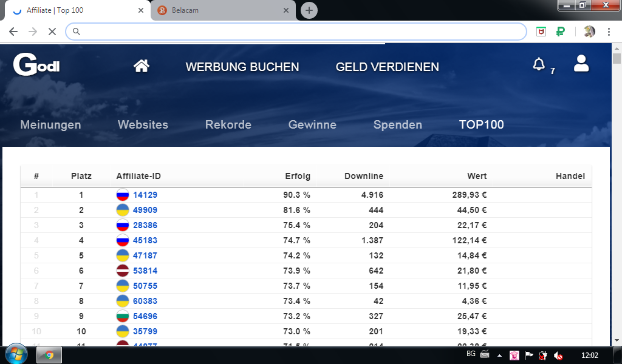Open GELD VERDIENEN menu
The width and height of the screenshot is (622, 364).
[387, 67]
